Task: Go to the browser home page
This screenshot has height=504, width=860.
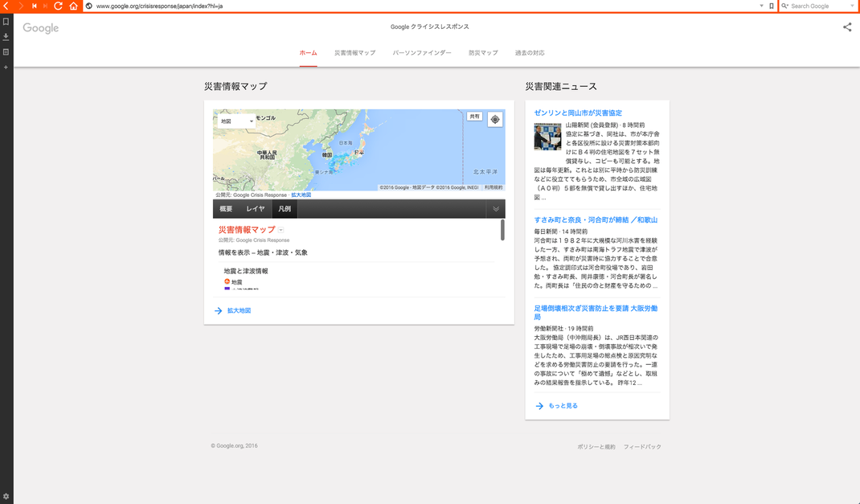Action: point(73,6)
